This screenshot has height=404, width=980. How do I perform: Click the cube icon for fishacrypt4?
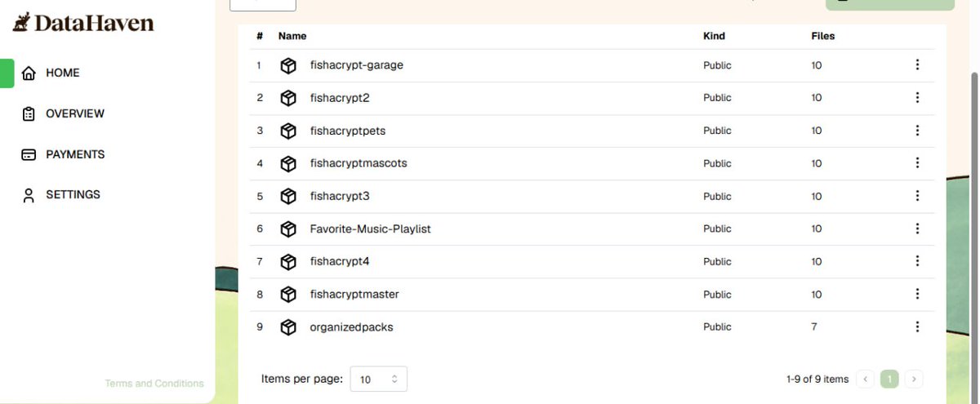(288, 262)
